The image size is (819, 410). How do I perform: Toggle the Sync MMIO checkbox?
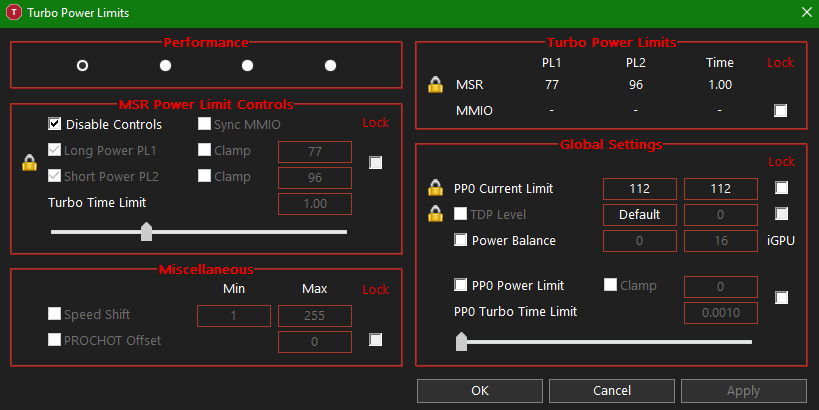coord(204,124)
